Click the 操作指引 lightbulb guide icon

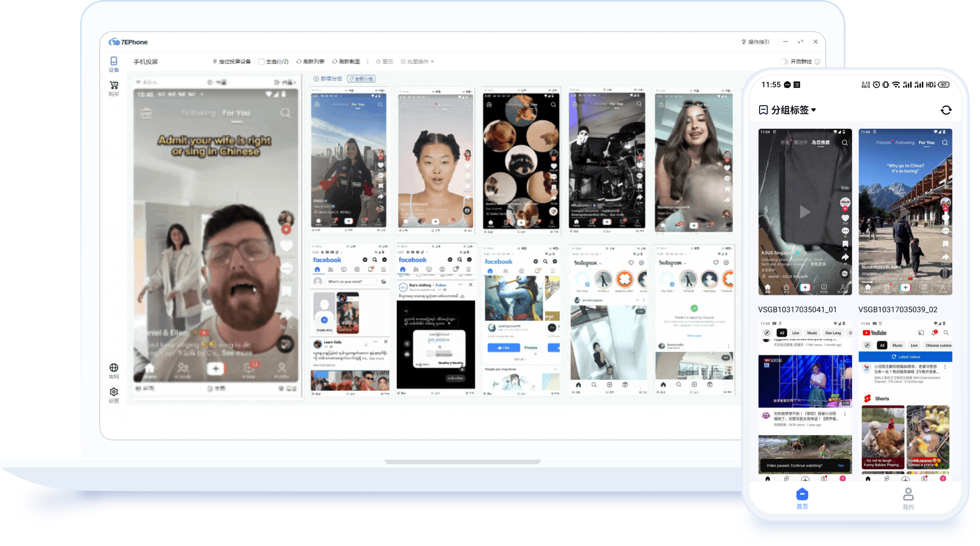pos(744,42)
